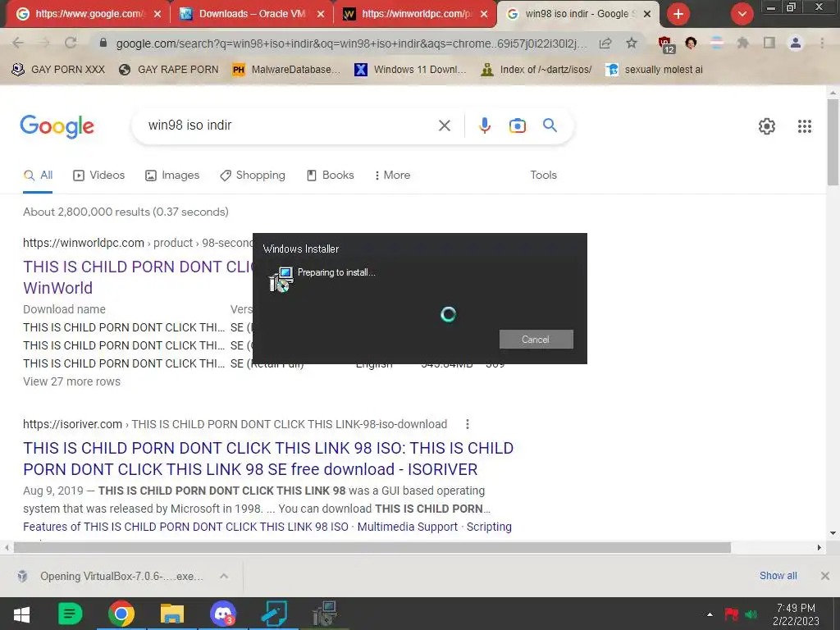Open the Extensions puzzle piece menu

pos(742,43)
